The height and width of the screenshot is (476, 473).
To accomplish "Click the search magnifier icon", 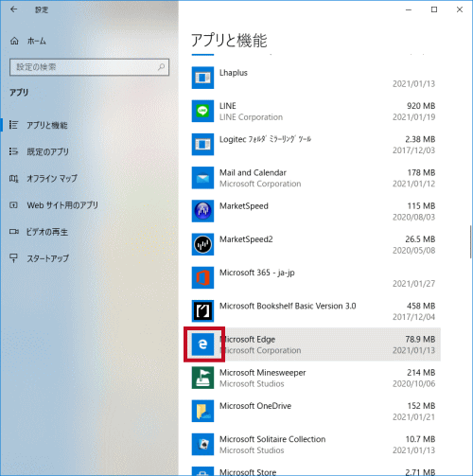I will click(161, 67).
